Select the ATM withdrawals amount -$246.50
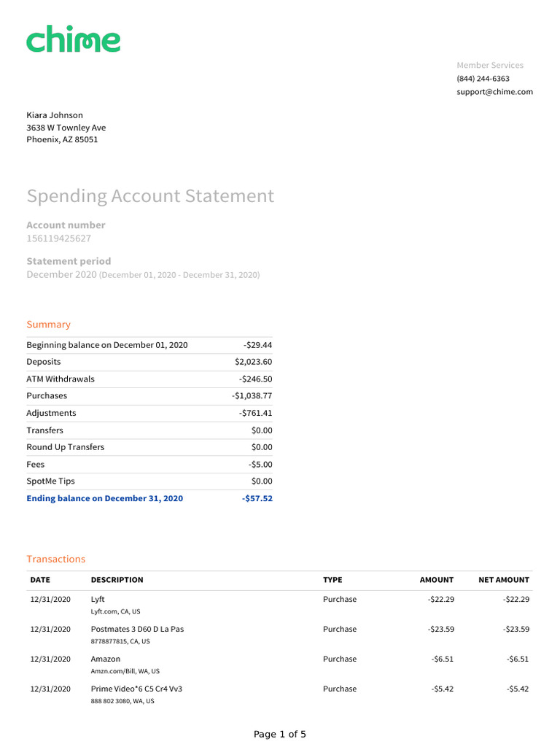 [x=256, y=379]
